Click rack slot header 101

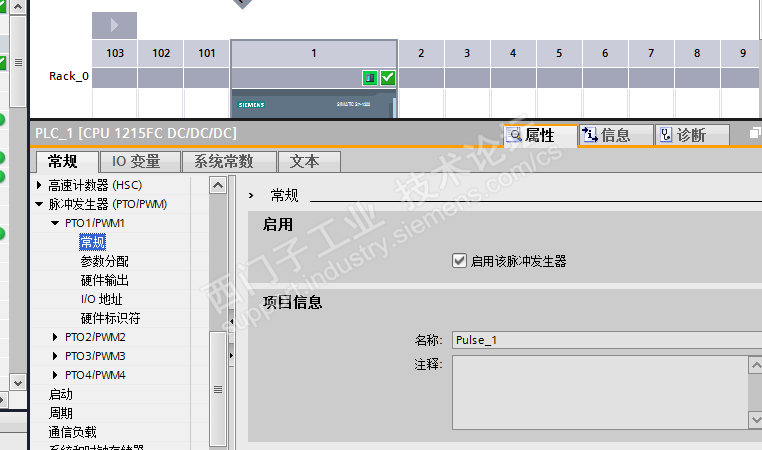207,53
